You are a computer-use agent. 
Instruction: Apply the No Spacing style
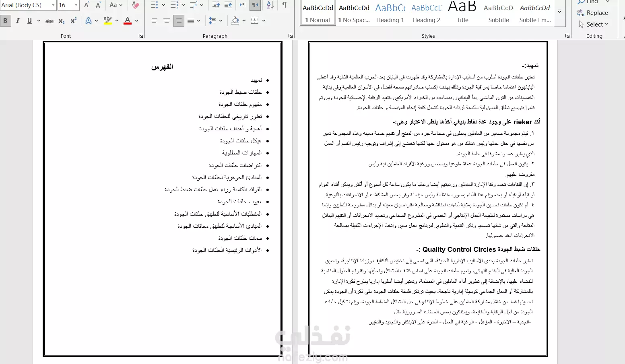354,12
